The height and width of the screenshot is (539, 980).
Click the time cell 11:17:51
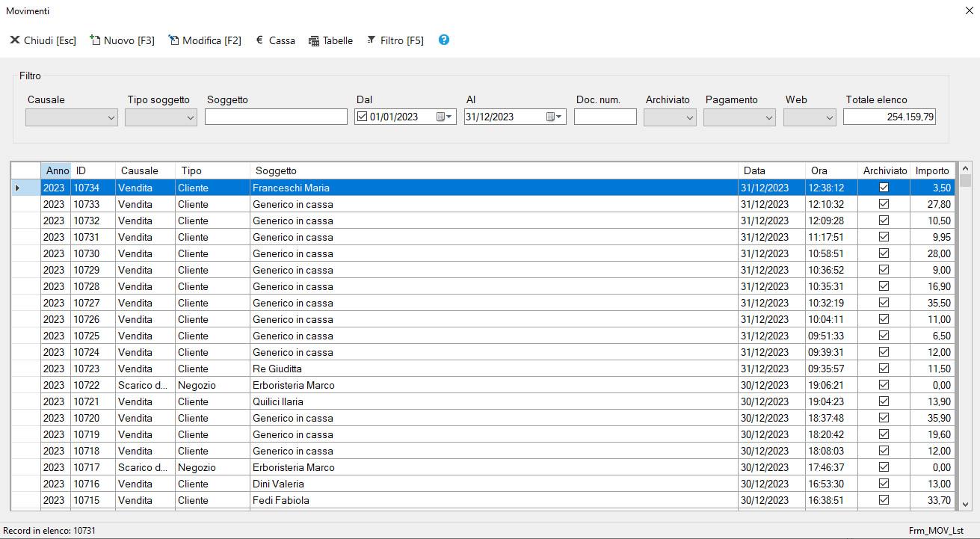[832, 237]
